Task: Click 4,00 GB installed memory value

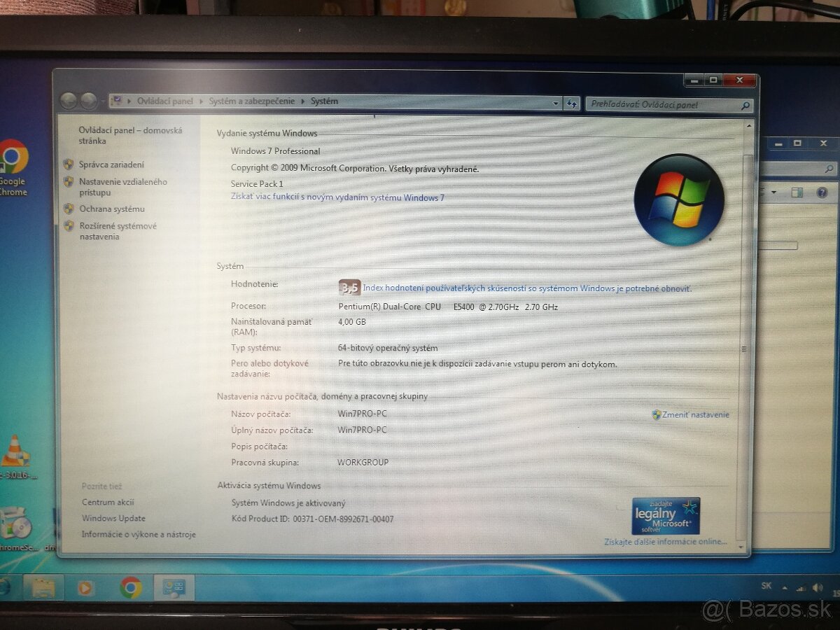Action: 352,322
